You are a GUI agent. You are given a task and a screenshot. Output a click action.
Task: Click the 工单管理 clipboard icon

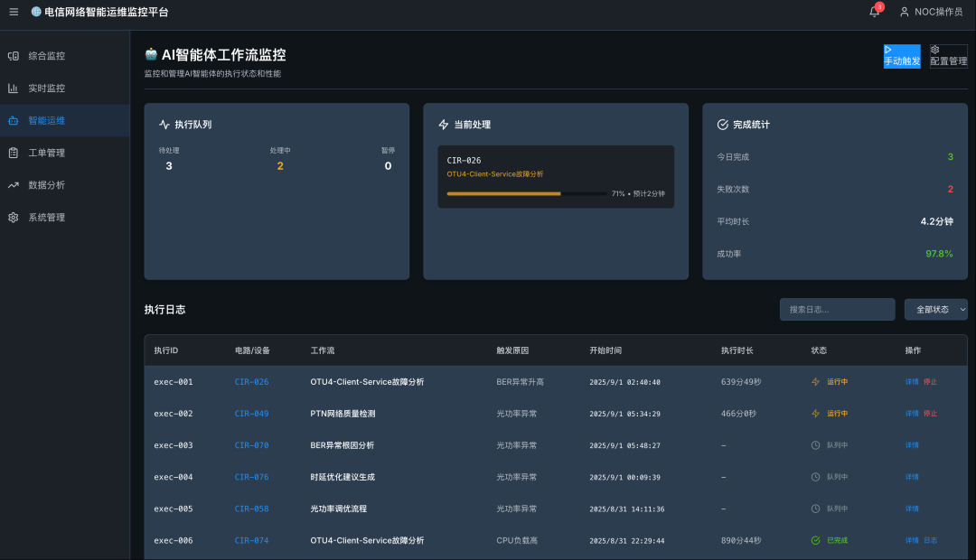13,153
